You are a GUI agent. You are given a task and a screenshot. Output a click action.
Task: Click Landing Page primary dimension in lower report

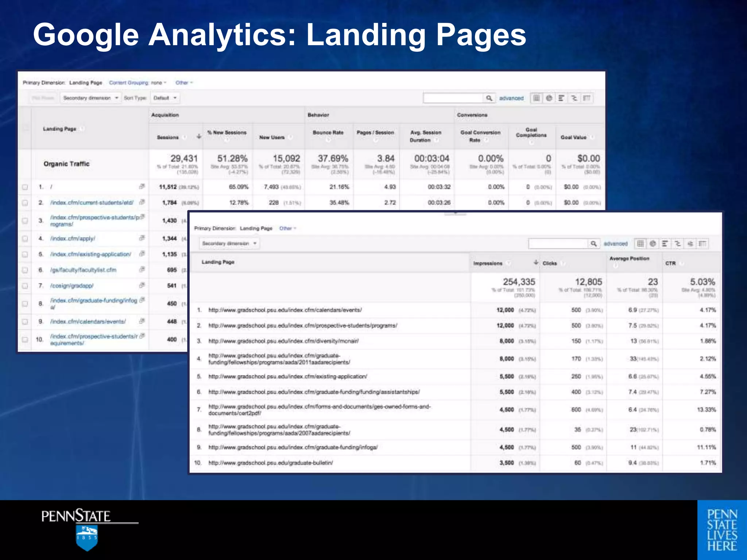coord(256,229)
